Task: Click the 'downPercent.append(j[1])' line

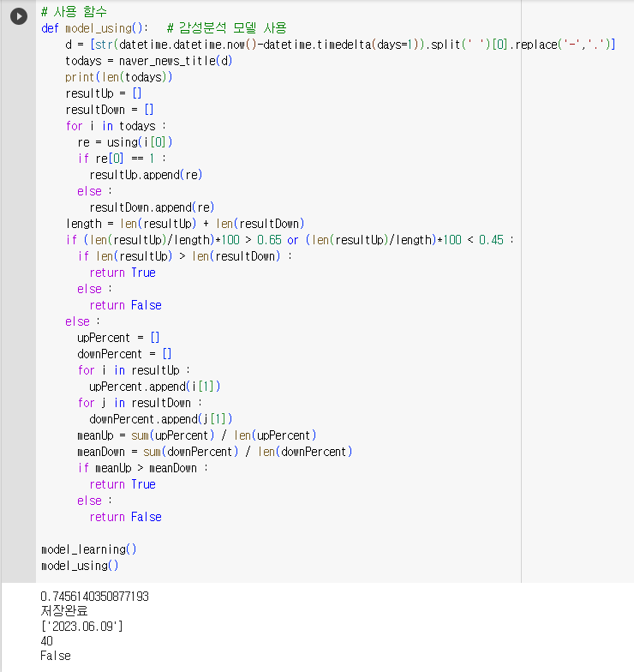Action: (x=161, y=419)
